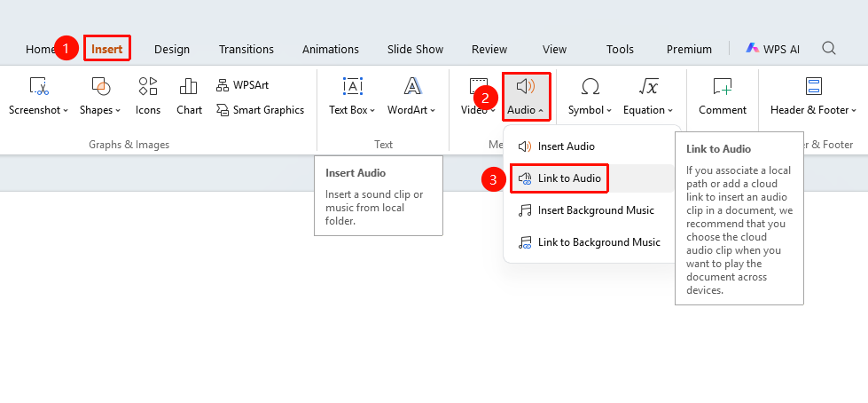Click the Shapes icon
Screen dimensions: 868x403
pos(101,86)
